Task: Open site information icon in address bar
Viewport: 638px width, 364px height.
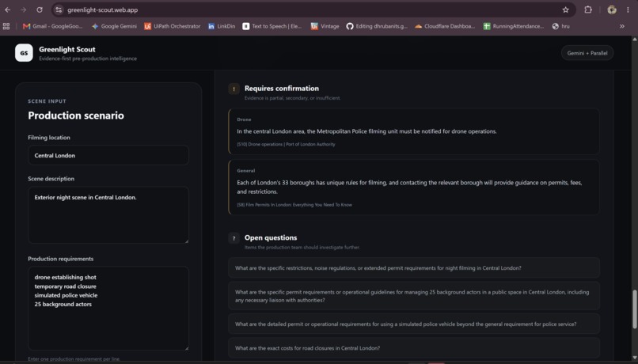Action: 59,9
